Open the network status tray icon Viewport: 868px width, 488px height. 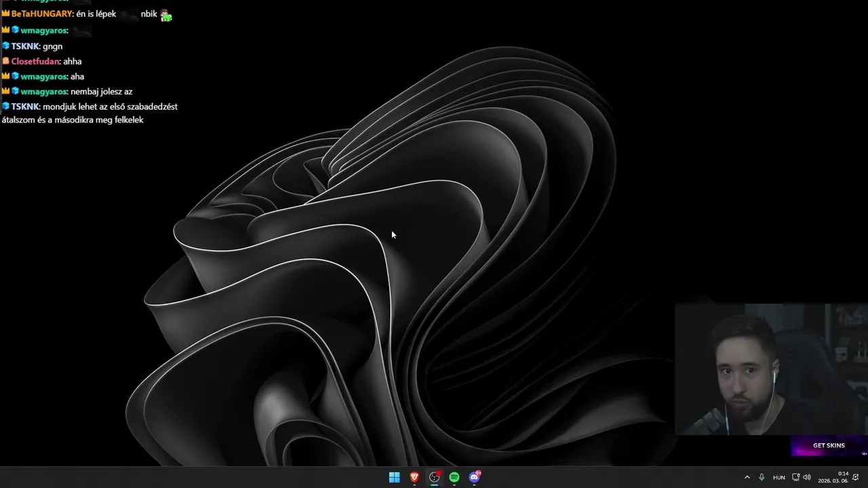pyautogui.click(x=796, y=477)
